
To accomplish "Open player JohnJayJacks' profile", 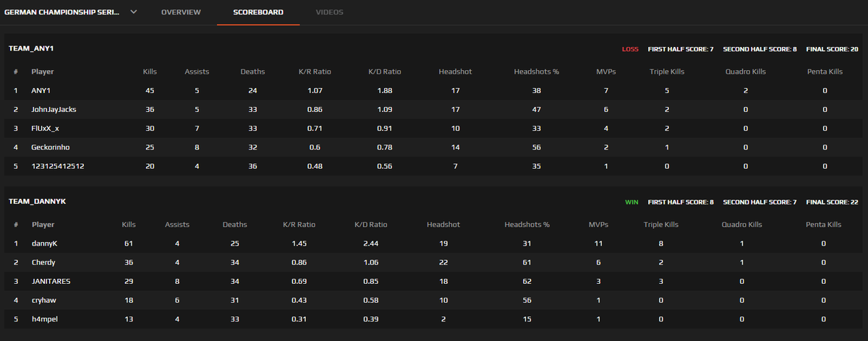I will coord(54,110).
